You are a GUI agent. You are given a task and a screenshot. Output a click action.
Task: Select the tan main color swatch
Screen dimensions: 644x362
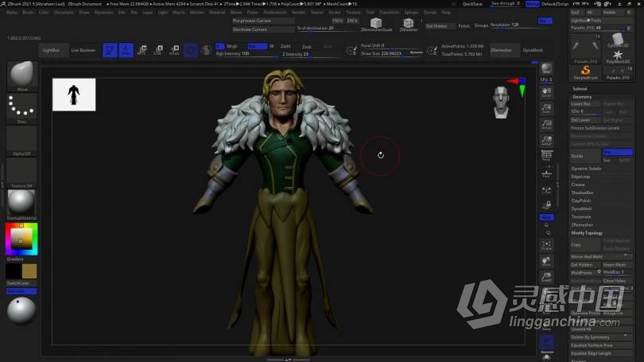coord(29,271)
